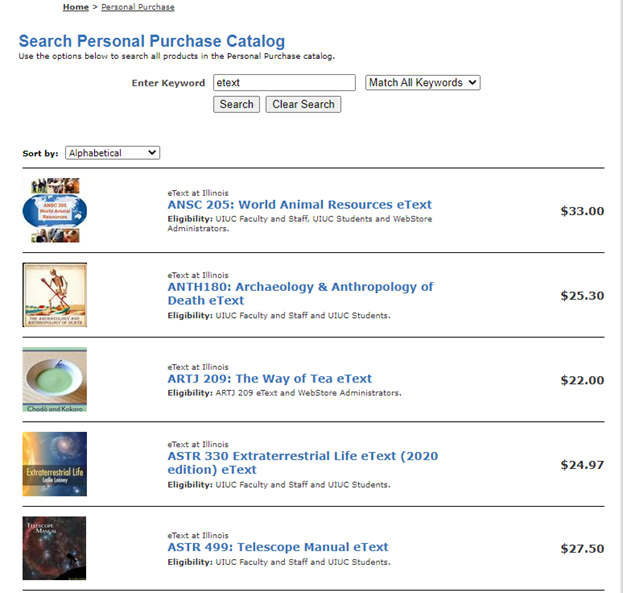The height and width of the screenshot is (593, 623).
Task: Open the Extraterrestrial Life cover thumbnail
Action: 55,464
